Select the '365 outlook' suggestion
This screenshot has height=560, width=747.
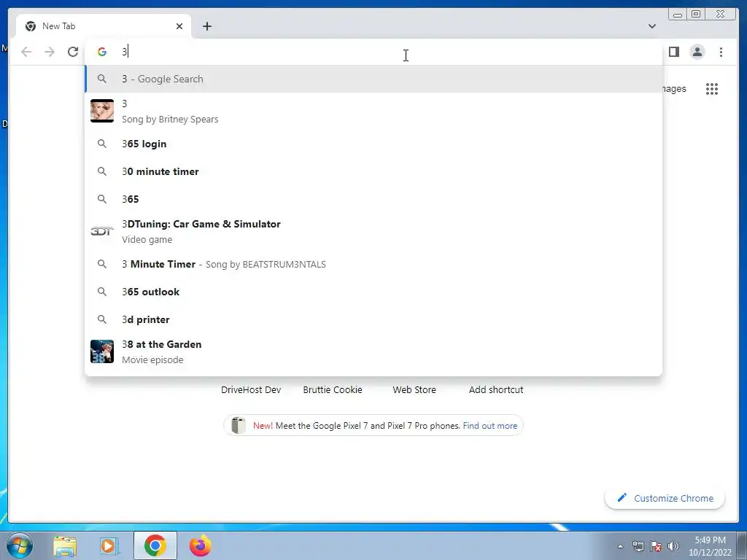(x=373, y=292)
